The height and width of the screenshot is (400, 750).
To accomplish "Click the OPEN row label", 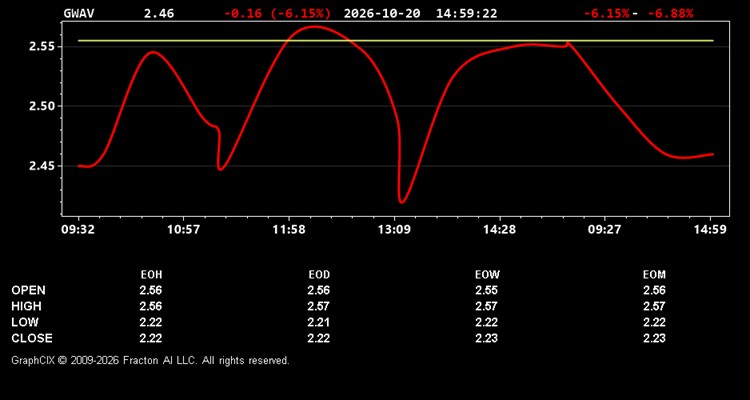I will click(29, 290).
